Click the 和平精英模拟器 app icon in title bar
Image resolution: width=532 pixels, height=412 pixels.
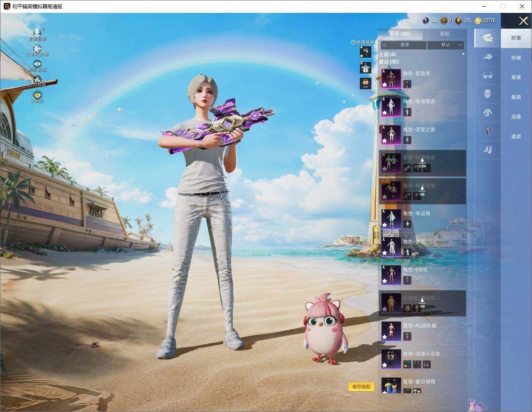[x=7, y=6]
